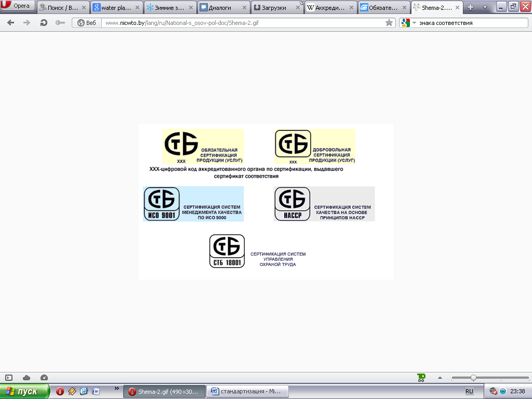
Task: Open the view options arrow near zoom
Action: click(x=440, y=378)
